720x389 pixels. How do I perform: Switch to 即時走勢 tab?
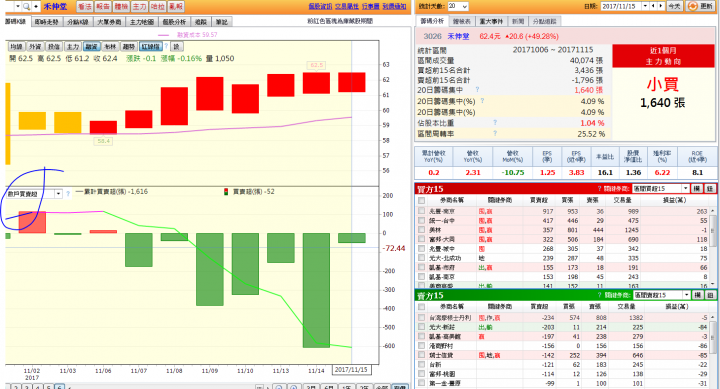46,22
